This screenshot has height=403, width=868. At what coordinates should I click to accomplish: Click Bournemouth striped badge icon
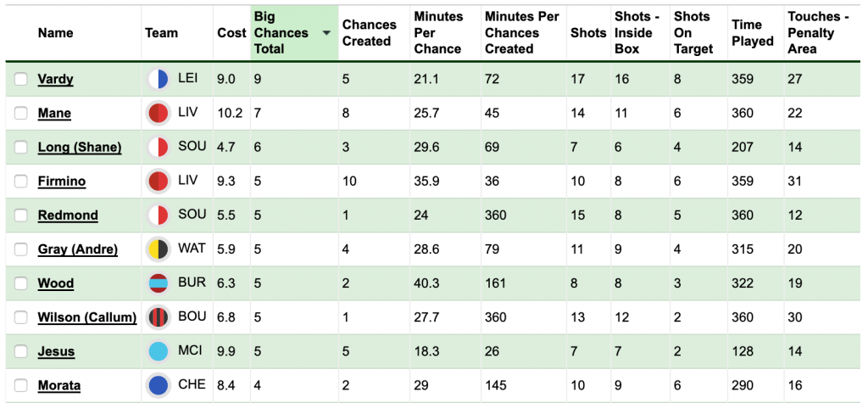[159, 317]
